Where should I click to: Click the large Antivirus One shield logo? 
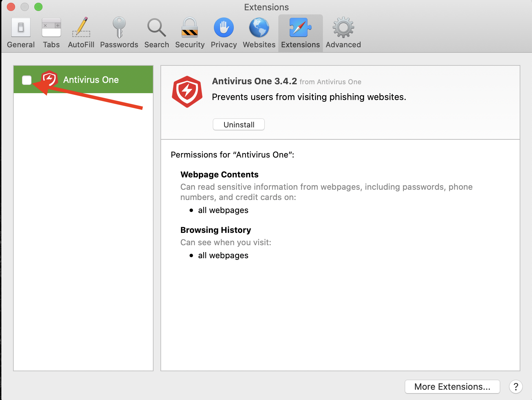(x=187, y=92)
